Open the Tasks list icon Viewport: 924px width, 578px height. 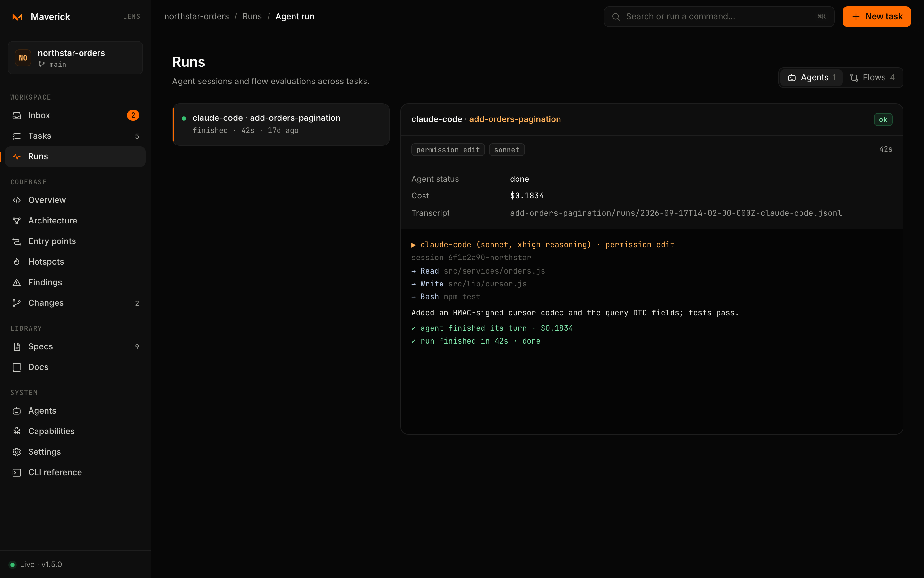coord(16,136)
